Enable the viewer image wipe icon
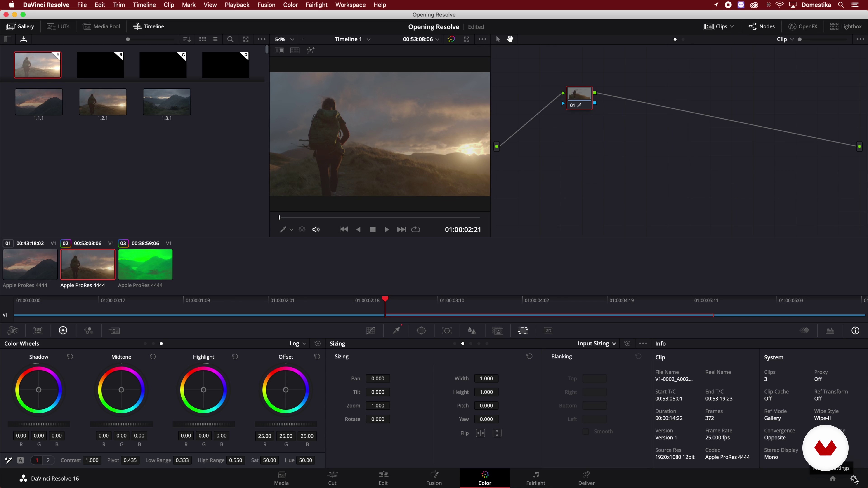Screen dimensions: 868x488 click(x=279, y=51)
